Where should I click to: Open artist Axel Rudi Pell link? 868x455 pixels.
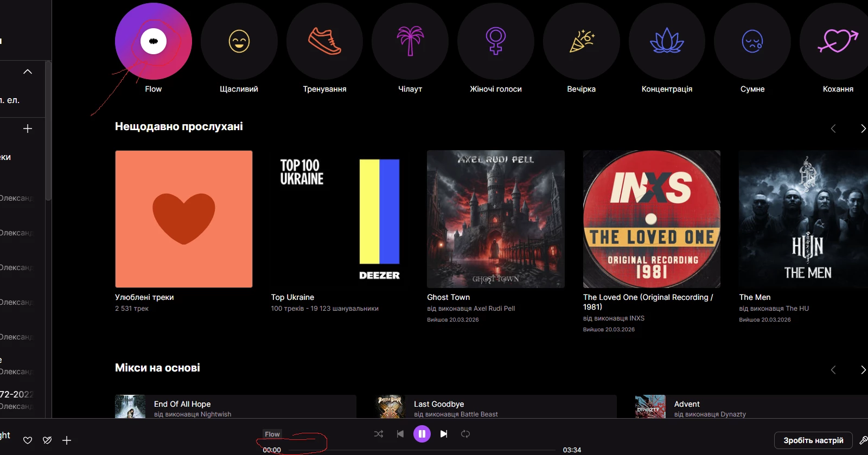pos(494,309)
